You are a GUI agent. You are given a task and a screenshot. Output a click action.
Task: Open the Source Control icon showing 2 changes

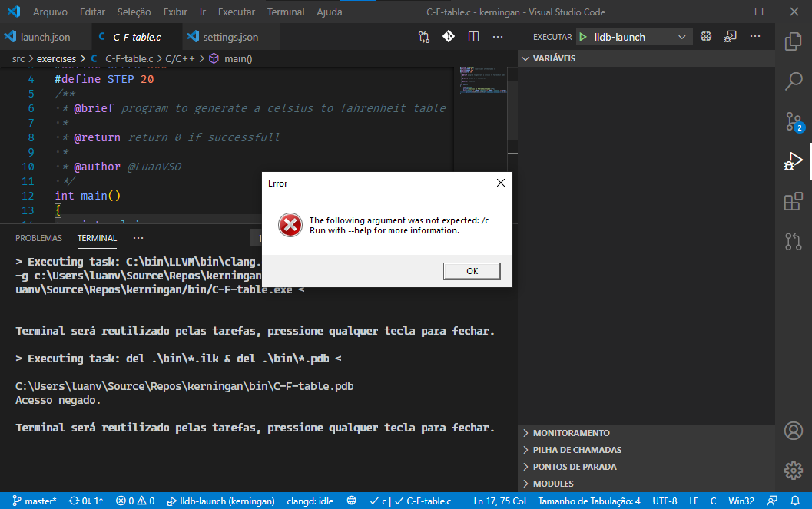point(793,121)
